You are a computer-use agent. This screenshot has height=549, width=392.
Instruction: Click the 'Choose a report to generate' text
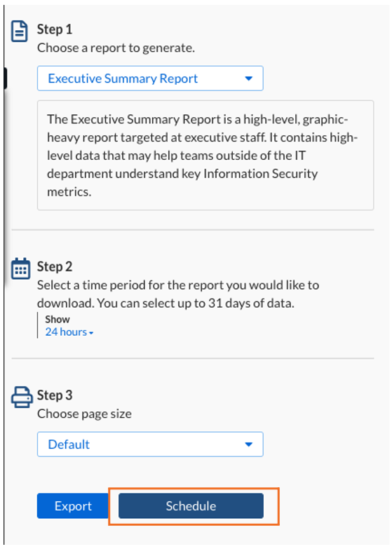tap(116, 48)
